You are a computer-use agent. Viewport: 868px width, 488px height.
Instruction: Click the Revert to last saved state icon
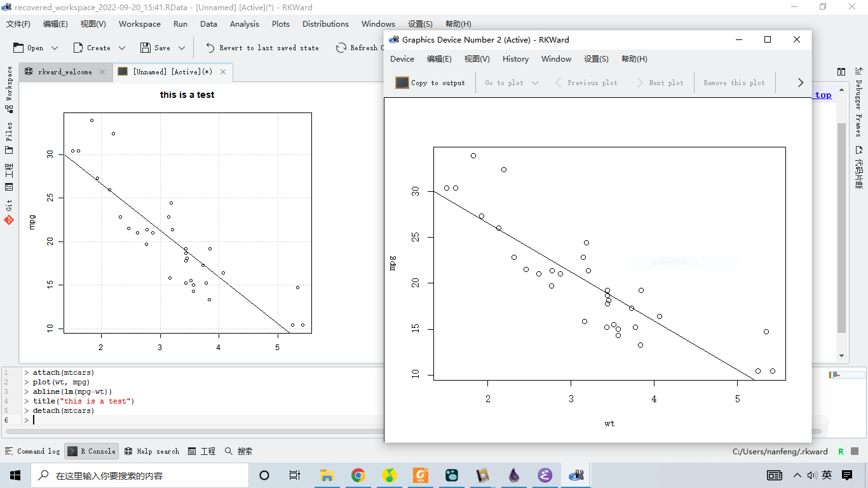(210, 48)
